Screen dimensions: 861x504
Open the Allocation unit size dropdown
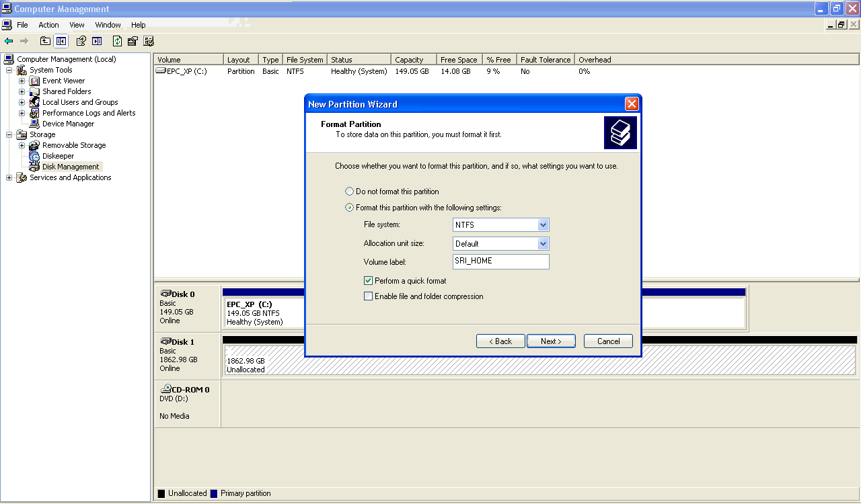(x=543, y=244)
